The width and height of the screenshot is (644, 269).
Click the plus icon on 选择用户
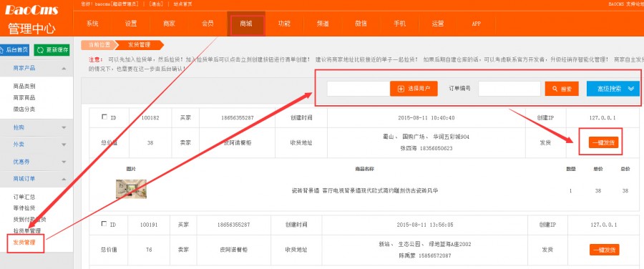pos(401,89)
